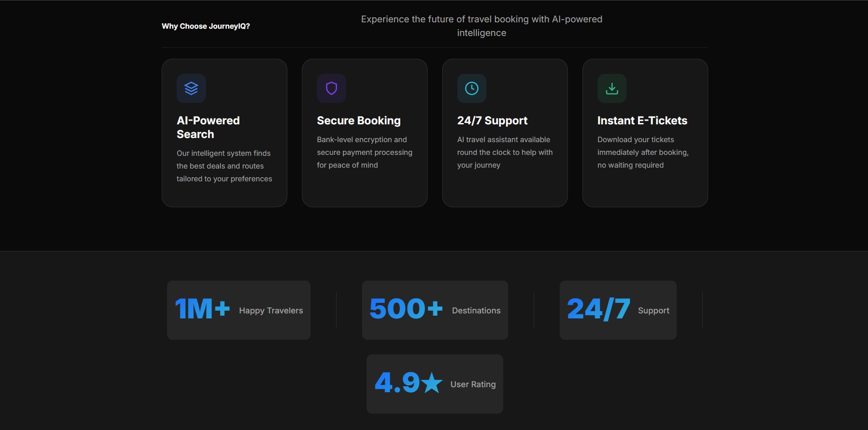The height and width of the screenshot is (430, 868).
Task: Click the '1M+' statistic number
Action: pyautogui.click(x=203, y=309)
